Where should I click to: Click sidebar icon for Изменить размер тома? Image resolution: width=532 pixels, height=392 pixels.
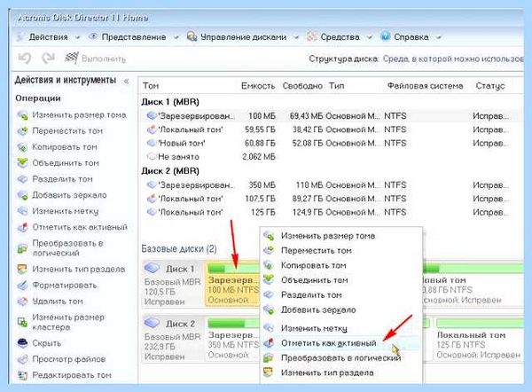coord(22,115)
